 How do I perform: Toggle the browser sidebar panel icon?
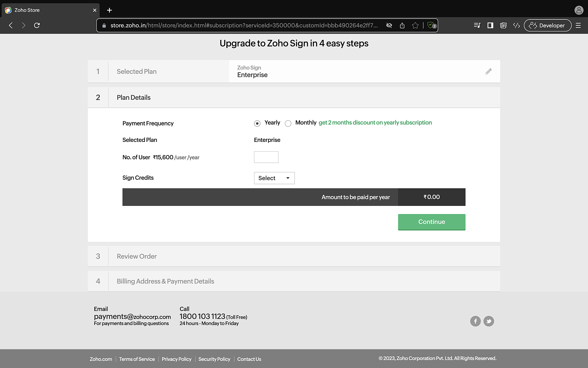coord(490,25)
